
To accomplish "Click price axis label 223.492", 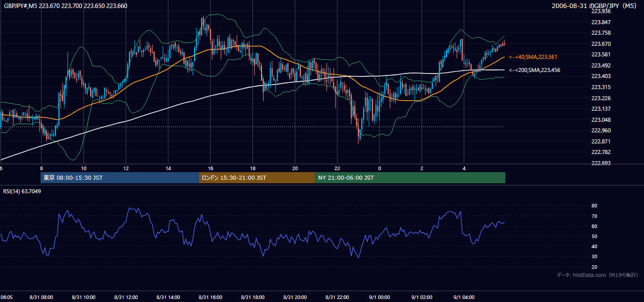I will click(x=601, y=65).
